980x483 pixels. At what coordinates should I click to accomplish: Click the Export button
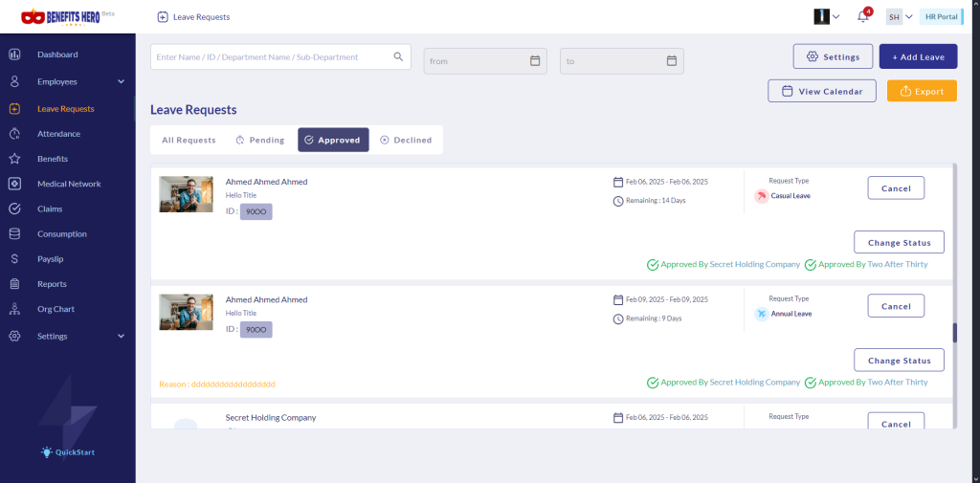(x=922, y=91)
